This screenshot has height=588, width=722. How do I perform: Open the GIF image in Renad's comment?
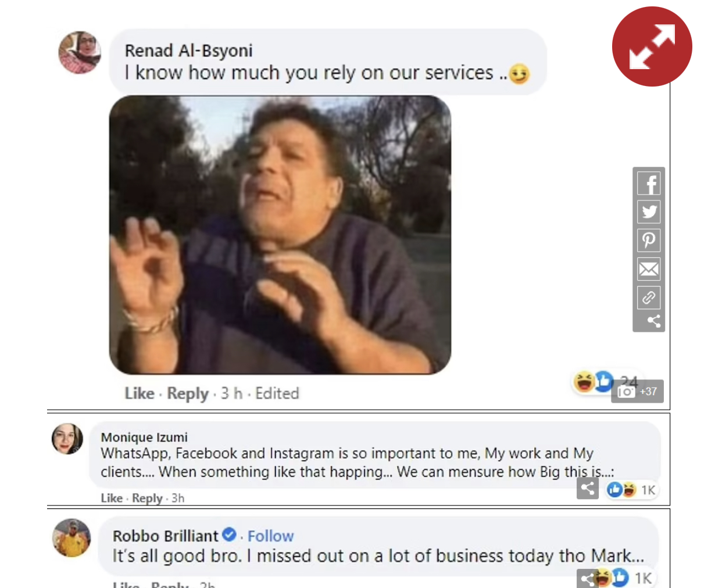[280, 235]
